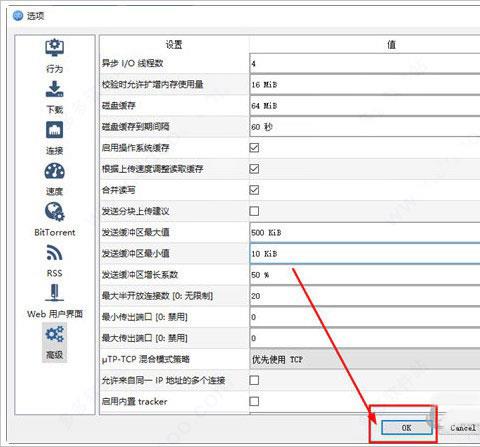The image size is (480, 447).
Task: Enable the 发送分块上传建议 checkbox
Action: tap(254, 211)
